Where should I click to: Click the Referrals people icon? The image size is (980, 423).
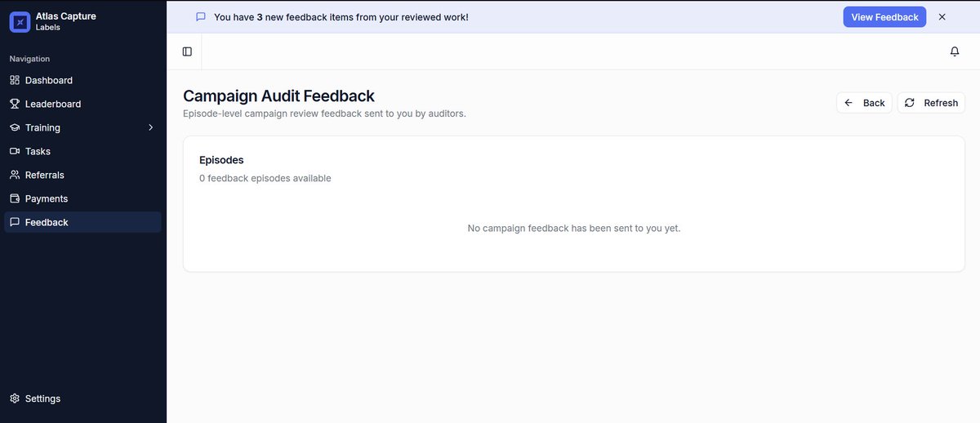(x=15, y=175)
